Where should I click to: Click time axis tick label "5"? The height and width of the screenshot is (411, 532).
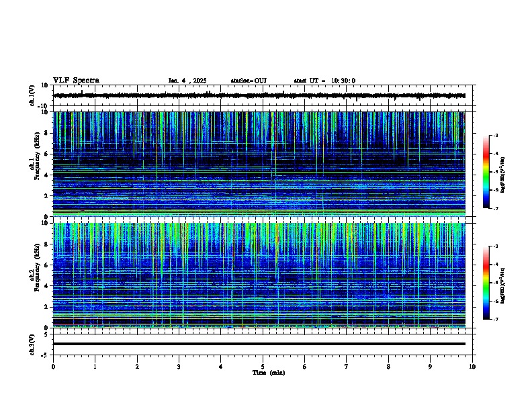pyautogui.click(x=263, y=366)
